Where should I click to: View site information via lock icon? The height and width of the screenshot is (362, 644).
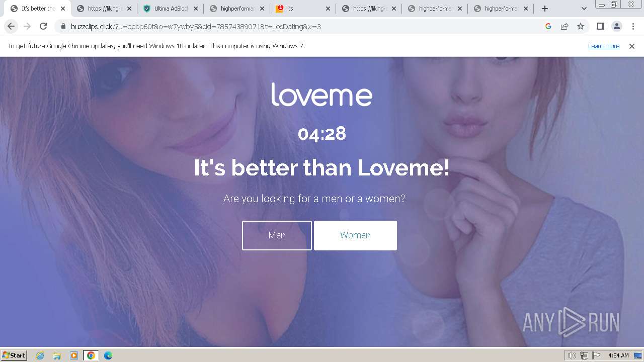[63, 27]
